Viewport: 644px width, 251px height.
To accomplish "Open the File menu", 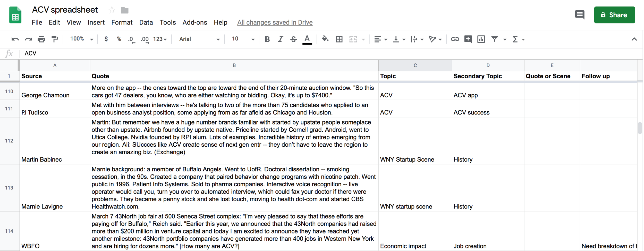I will pos(37,22).
